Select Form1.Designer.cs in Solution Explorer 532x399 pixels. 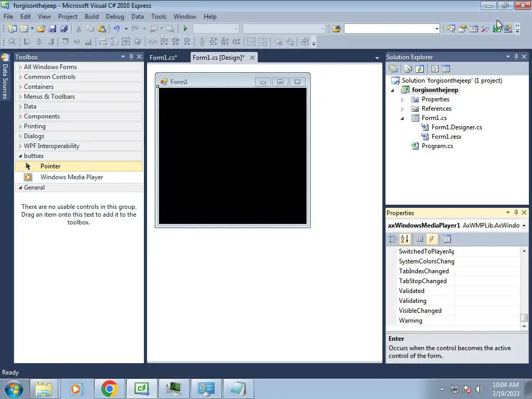457,127
